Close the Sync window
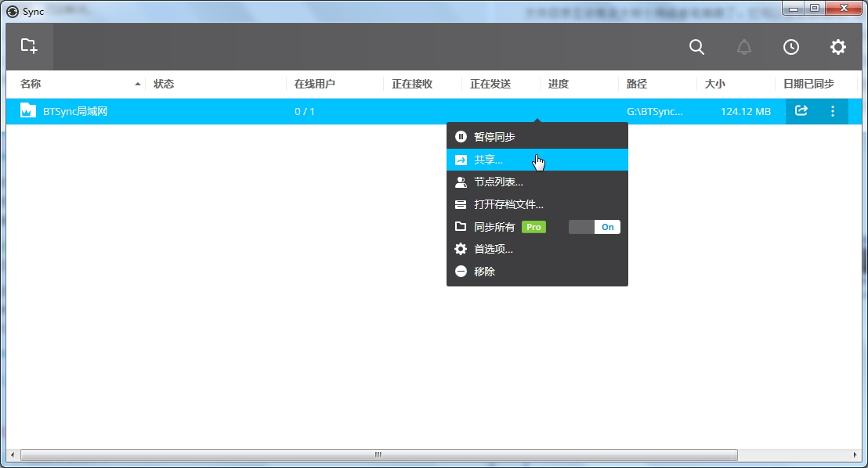The width and height of the screenshot is (868, 468). coord(844,9)
